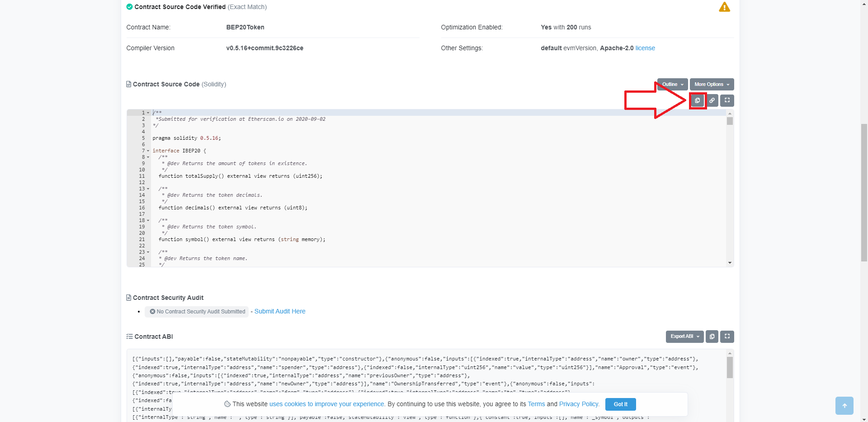The height and width of the screenshot is (422, 868).
Task: Open the Apache-2.0 license link
Action: click(x=645, y=48)
